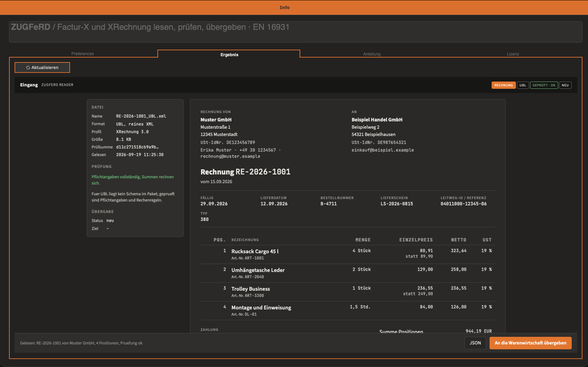Click the GEPRÜFT · OK status badge

click(544, 85)
